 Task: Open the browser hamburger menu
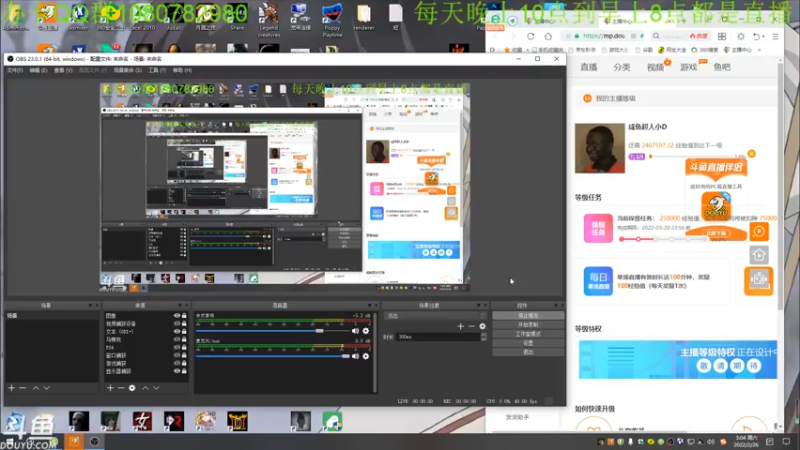pos(776,36)
